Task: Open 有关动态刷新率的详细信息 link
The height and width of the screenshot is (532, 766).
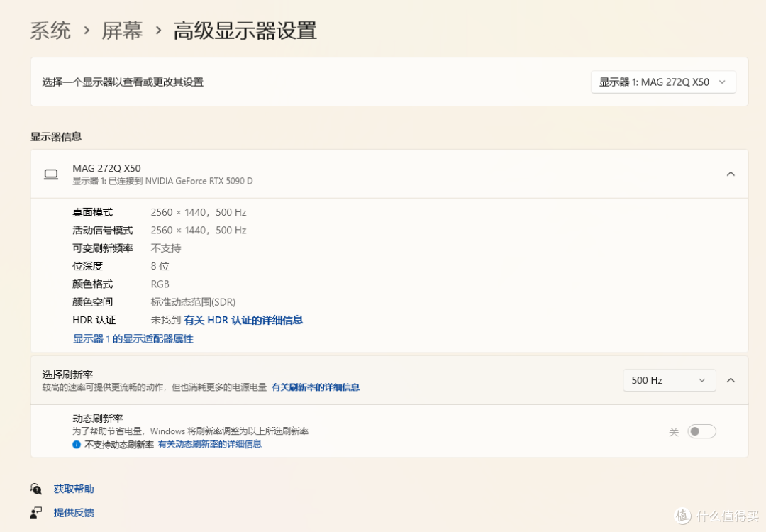Action: tap(209, 444)
